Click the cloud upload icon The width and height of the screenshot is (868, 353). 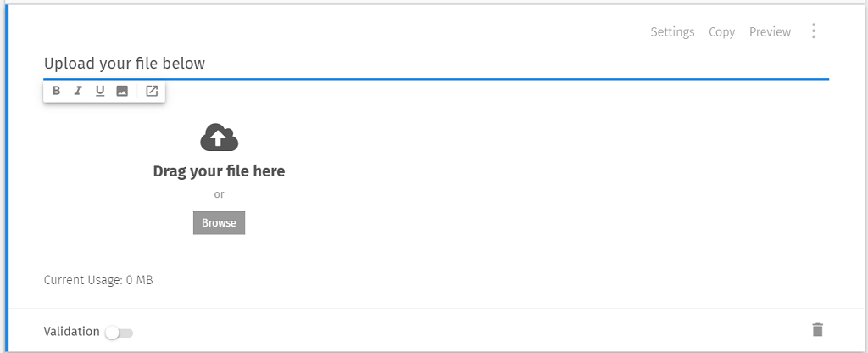pyautogui.click(x=219, y=137)
